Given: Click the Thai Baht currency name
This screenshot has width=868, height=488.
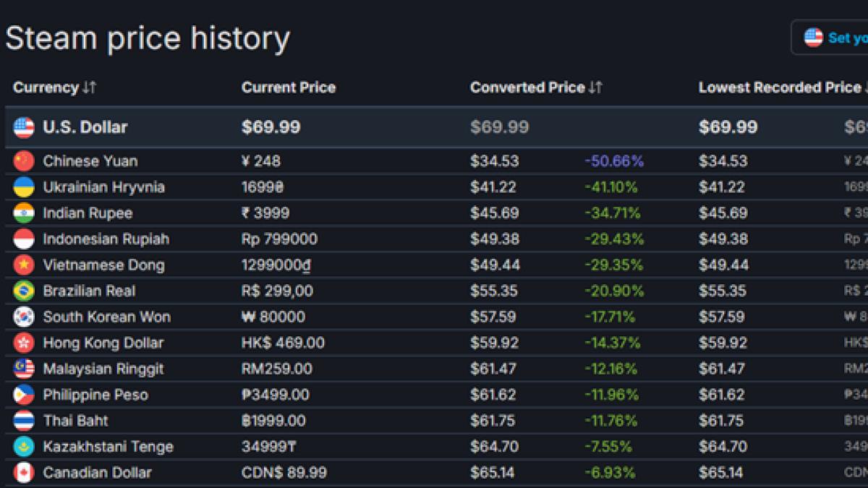Looking at the screenshot, I should click(75, 421).
